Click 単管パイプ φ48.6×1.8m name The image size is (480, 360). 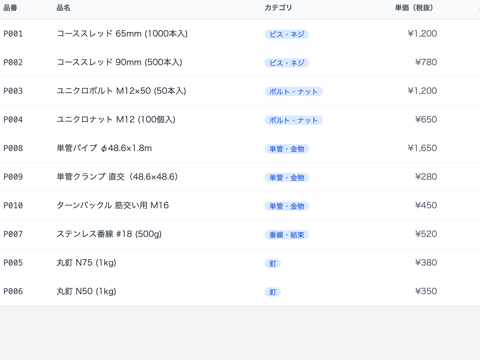pyautogui.click(x=104, y=148)
